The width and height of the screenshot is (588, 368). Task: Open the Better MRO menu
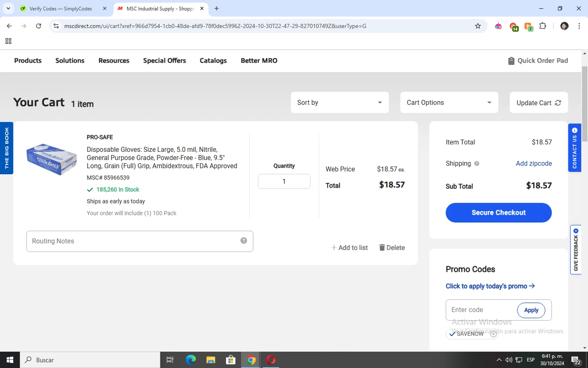pyautogui.click(x=259, y=60)
